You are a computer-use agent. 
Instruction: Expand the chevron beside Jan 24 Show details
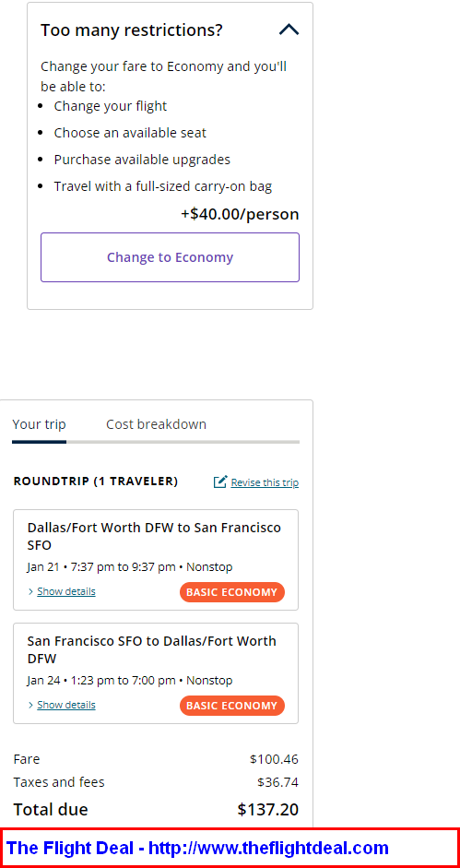click(x=30, y=706)
